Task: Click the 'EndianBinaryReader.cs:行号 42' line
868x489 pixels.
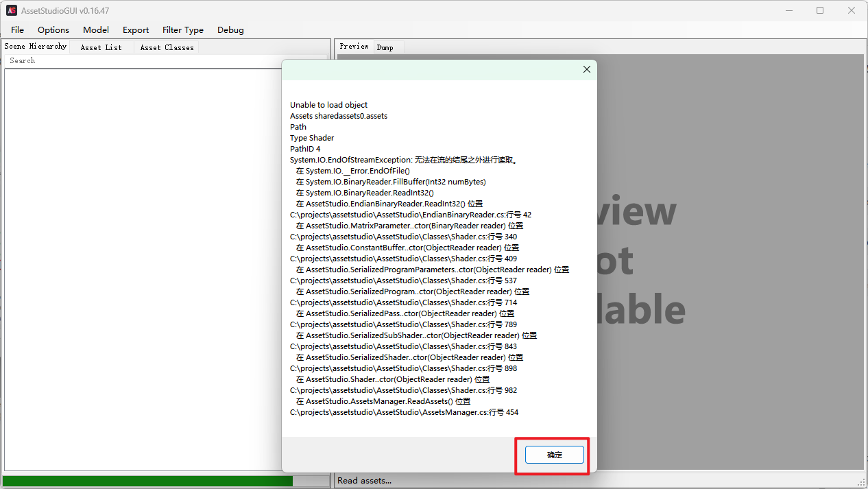Action: click(x=411, y=215)
